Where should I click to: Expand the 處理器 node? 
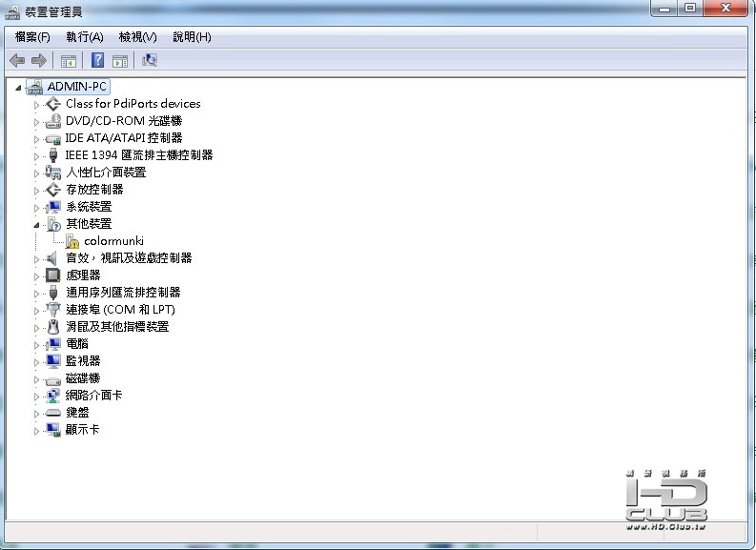[36, 276]
